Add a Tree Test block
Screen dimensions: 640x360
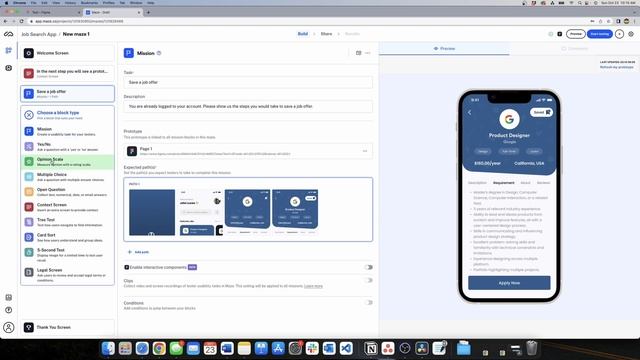tap(68, 222)
